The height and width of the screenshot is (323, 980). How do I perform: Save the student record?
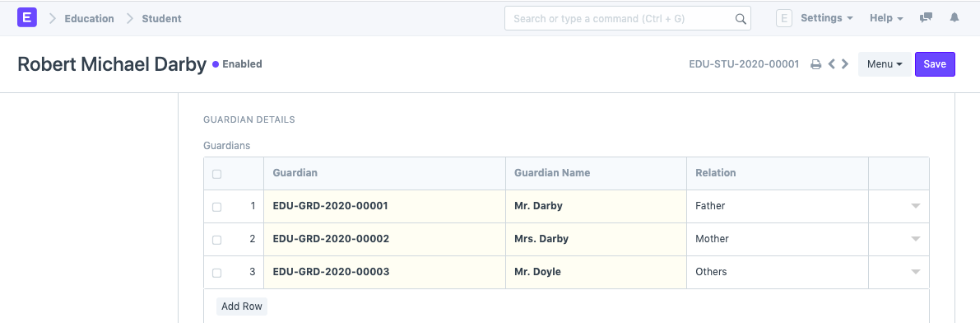pos(935,63)
